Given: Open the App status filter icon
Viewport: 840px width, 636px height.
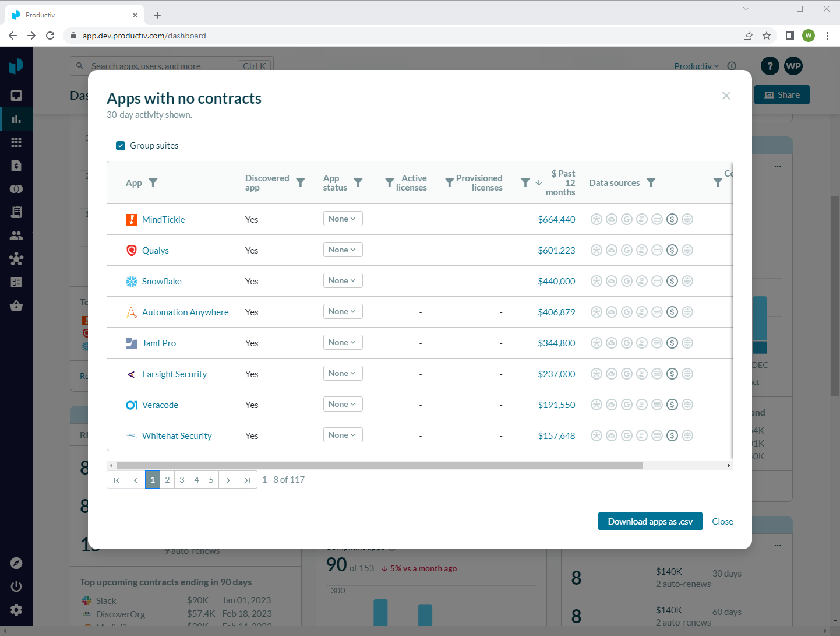Looking at the screenshot, I should coord(358,183).
